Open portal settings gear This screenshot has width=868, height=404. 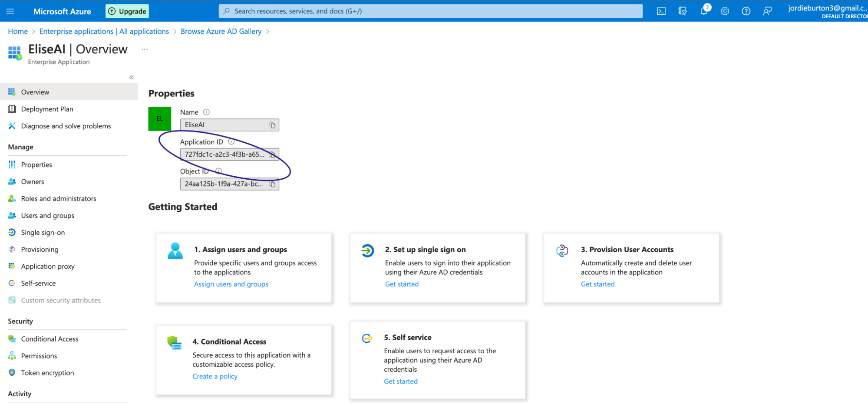click(725, 11)
